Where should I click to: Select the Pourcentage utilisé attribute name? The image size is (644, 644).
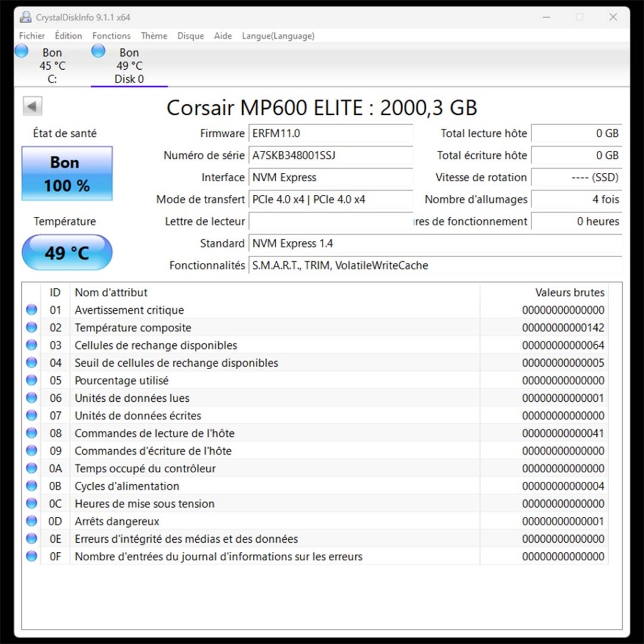[121, 380]
